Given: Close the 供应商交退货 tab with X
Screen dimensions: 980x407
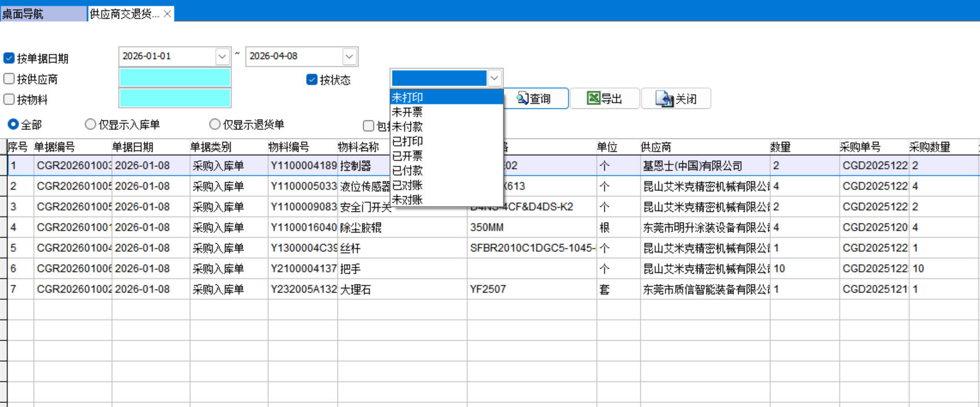Looking at the screenshot, I should (167, 14).
